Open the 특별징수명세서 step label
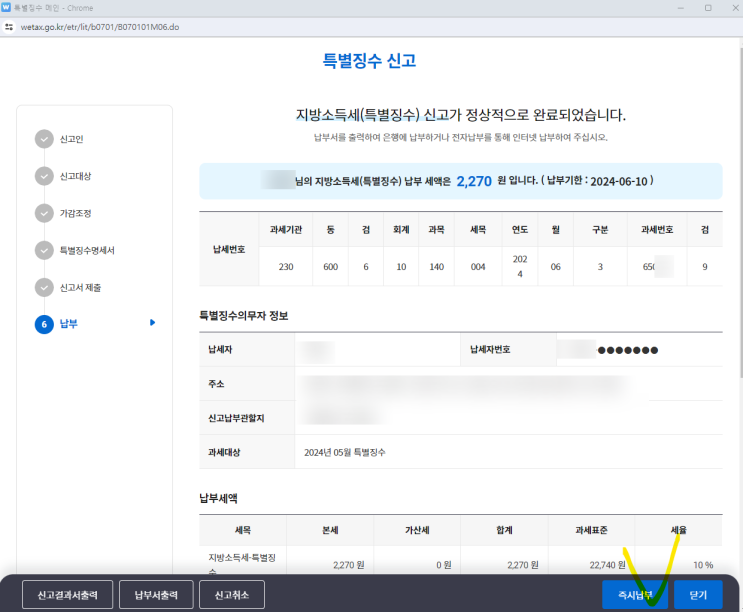 [x=87, y=250]
